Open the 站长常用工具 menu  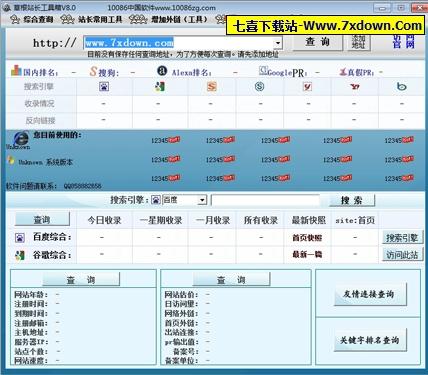point(92,19)
